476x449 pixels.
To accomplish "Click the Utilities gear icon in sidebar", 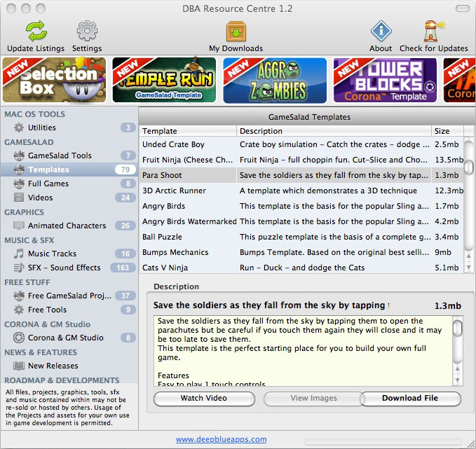I will (x=19, y=127).
